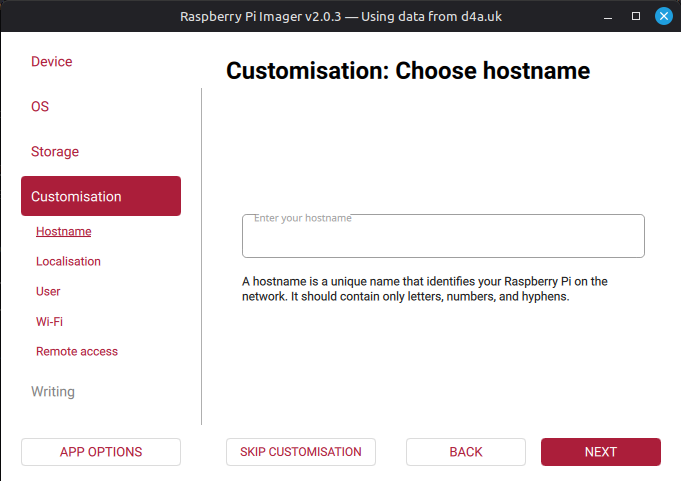Viewport: 681px width, 481px height.
Task: Proceed with the NEXT button
Action: (x=601, y=452)
